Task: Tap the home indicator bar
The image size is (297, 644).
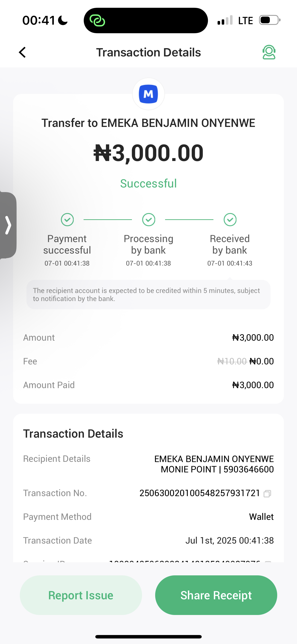Action: [x=148, y=637]
